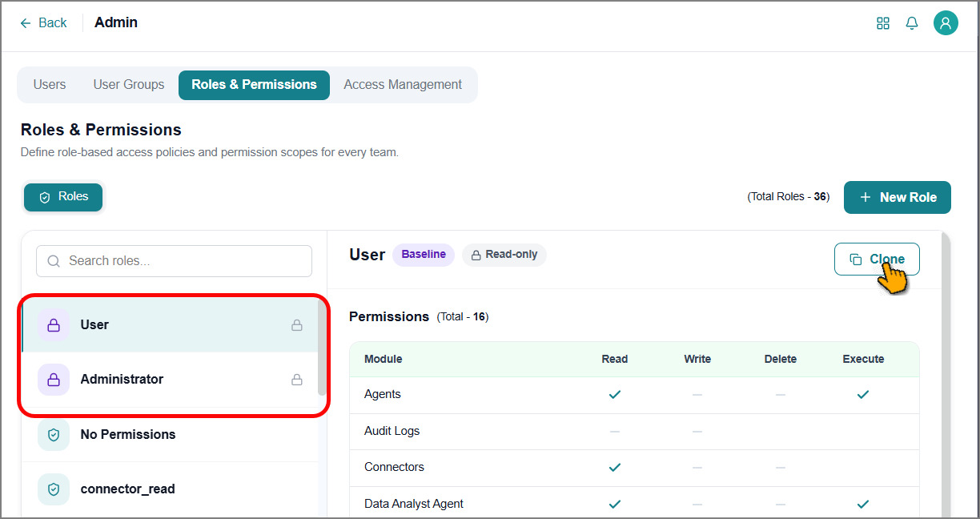
Task: Click the Data Analyst Agent module name
Action: (414, 505)
